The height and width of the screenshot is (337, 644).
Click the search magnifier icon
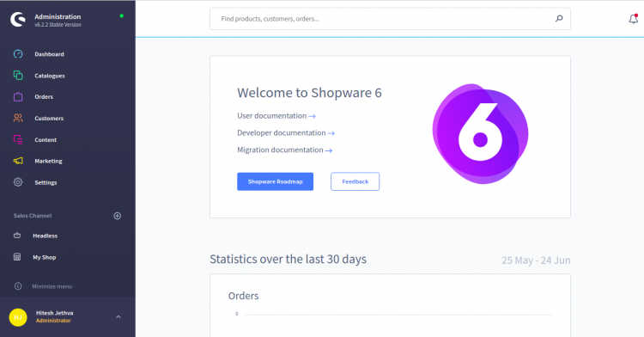pos(559,18)
